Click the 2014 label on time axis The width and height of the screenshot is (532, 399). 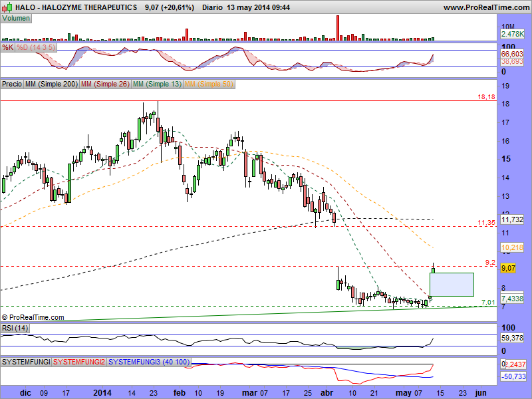[102, 393]
